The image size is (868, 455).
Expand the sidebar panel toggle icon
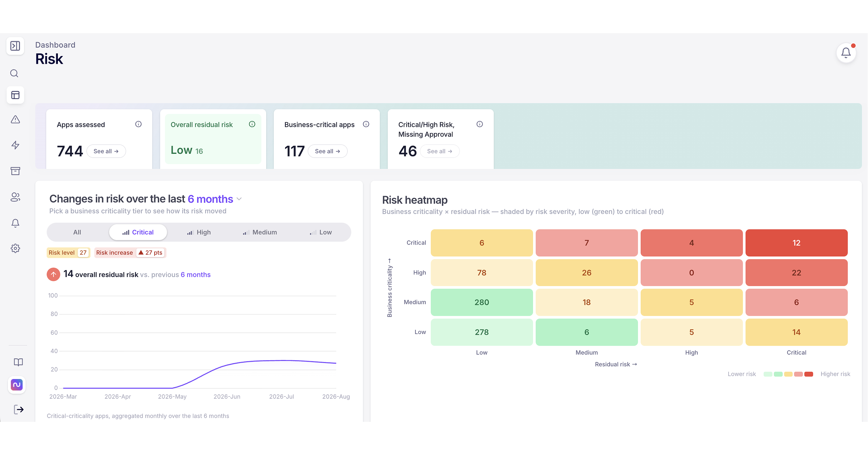[x=15, y=46]
